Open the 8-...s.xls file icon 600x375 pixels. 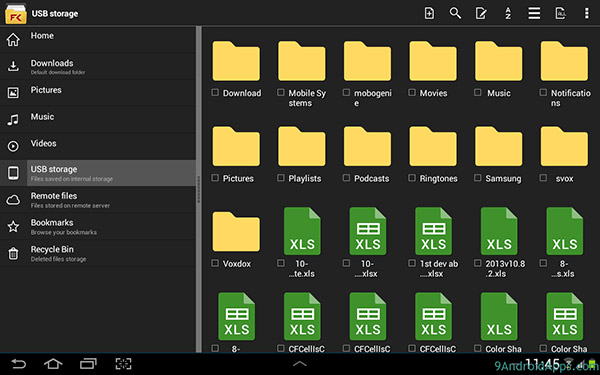pos(565,231)
